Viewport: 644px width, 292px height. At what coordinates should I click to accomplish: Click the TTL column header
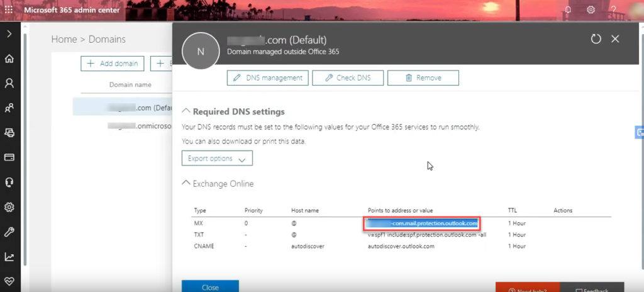[x=512, y=211]
